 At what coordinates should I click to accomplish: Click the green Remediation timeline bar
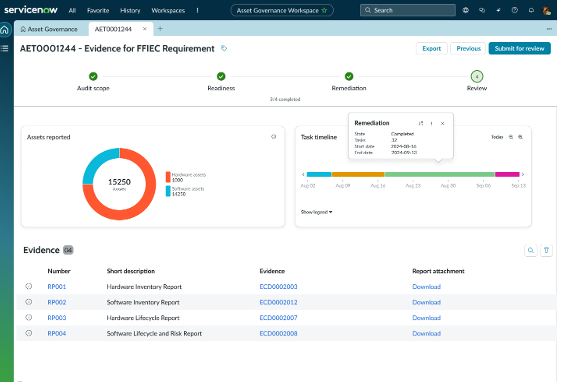(x=439, y=175)
